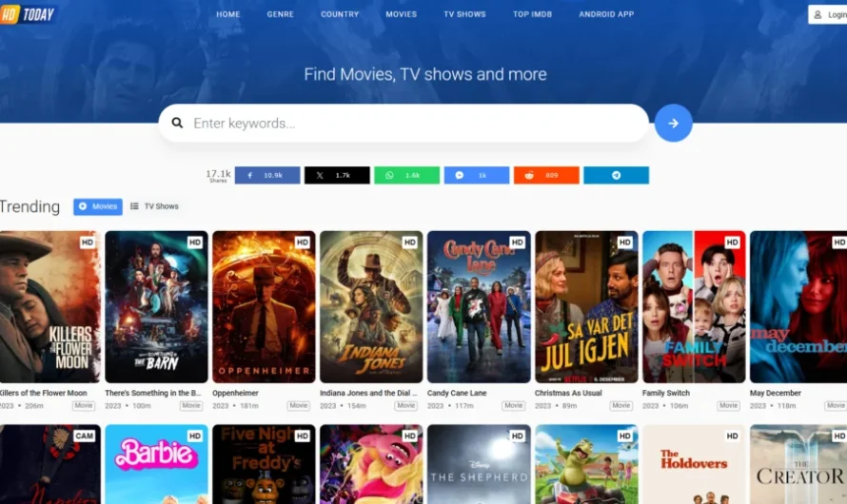The image size is (847, 504).
Task: Open the Genre menu
Action: pos(281,14)
